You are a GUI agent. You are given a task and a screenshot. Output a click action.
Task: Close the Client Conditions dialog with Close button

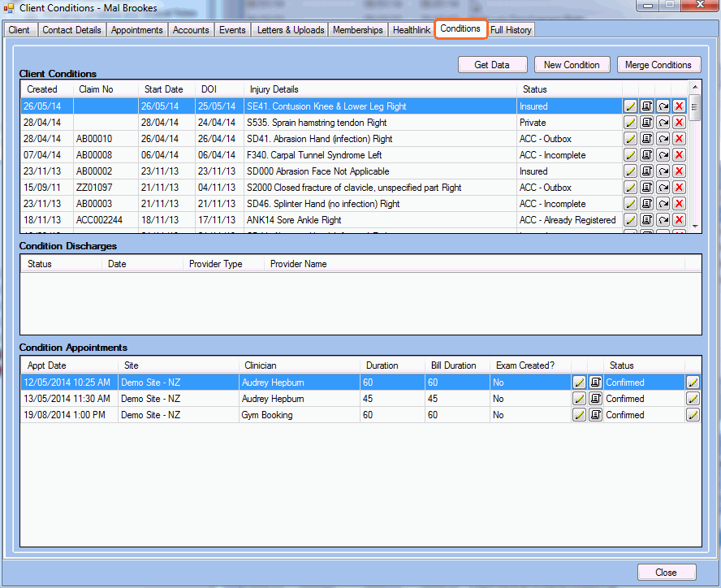pyautogui.click(x=666, y=572)
